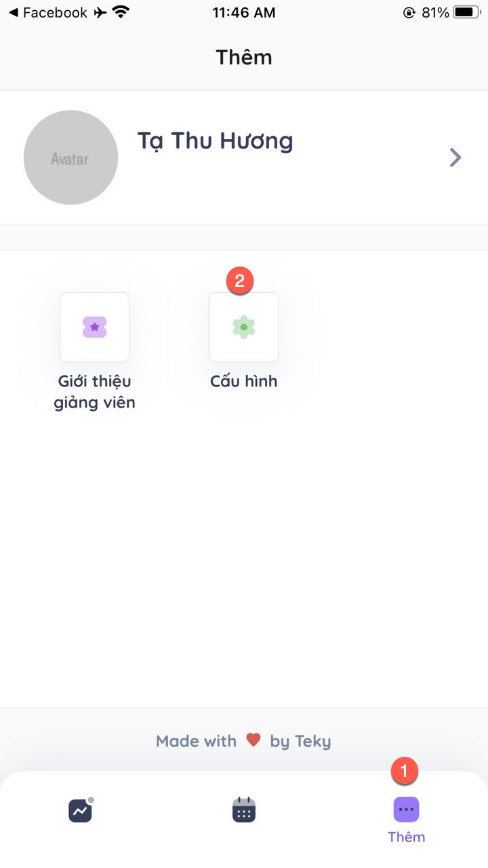488x868 pixels.
Task: Open the Cấu hình gear icon
Action: coord(244,327)
